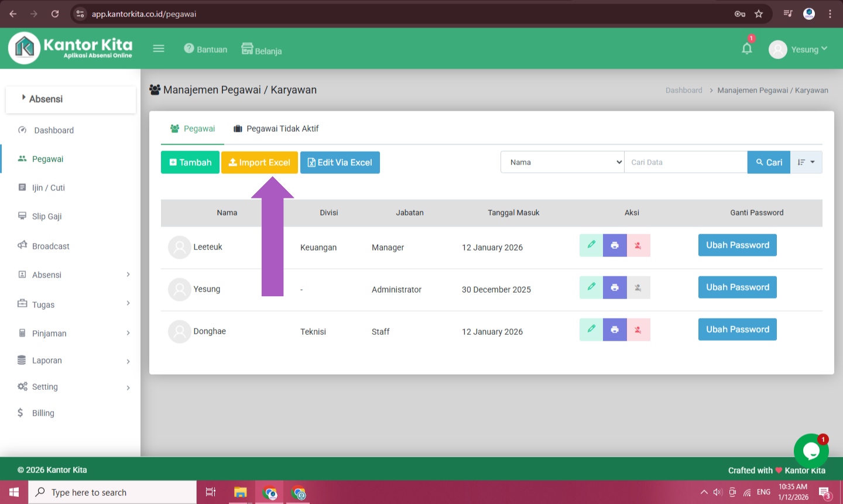This screenshot has width=843, height=504.
Task: Click the Import Excel button
Action: point(259,163)
